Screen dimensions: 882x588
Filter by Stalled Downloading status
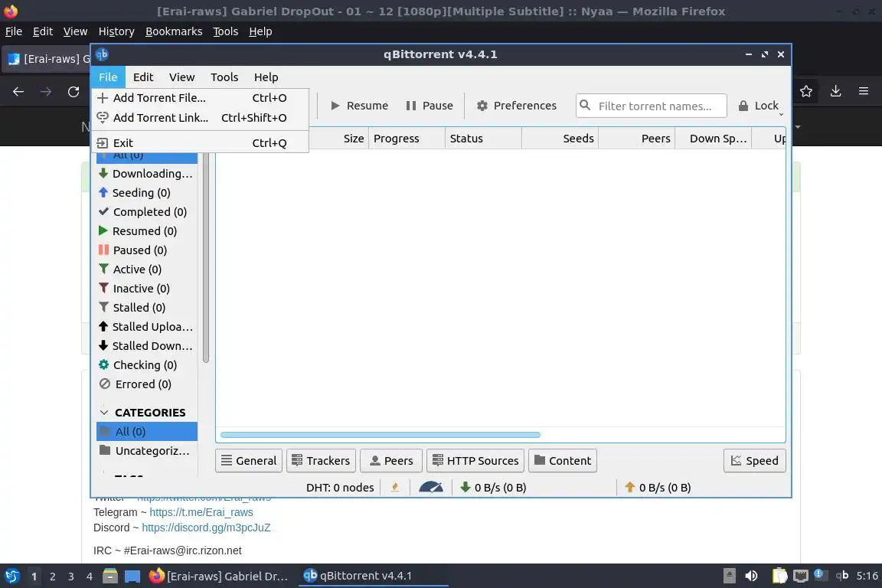pos(147,346)
